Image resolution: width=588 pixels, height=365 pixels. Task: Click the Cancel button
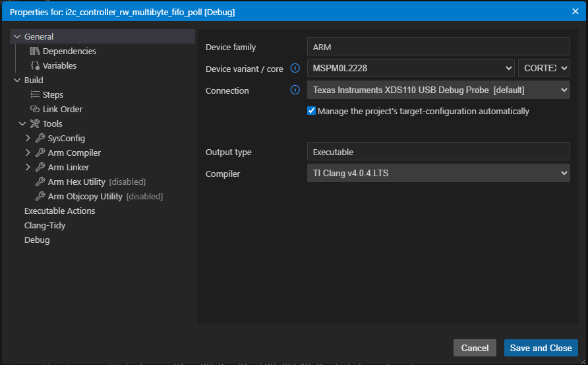pyautogui.click(x=475, y=348)
